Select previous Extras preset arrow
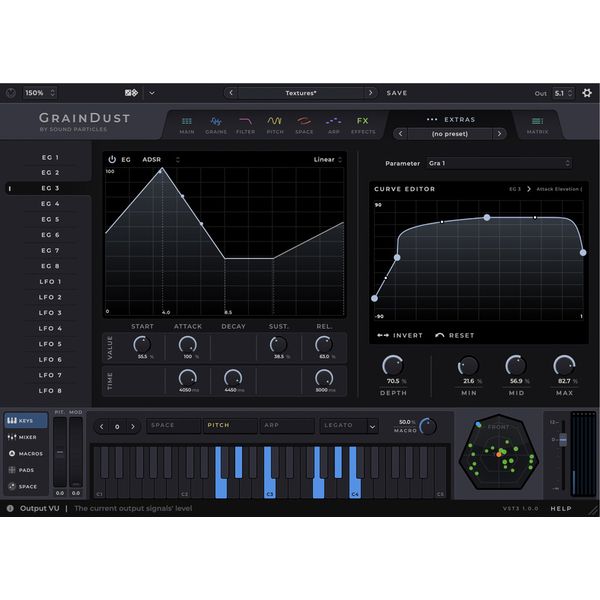The width and height of the screenshot is (600, 600). (400, 134)
